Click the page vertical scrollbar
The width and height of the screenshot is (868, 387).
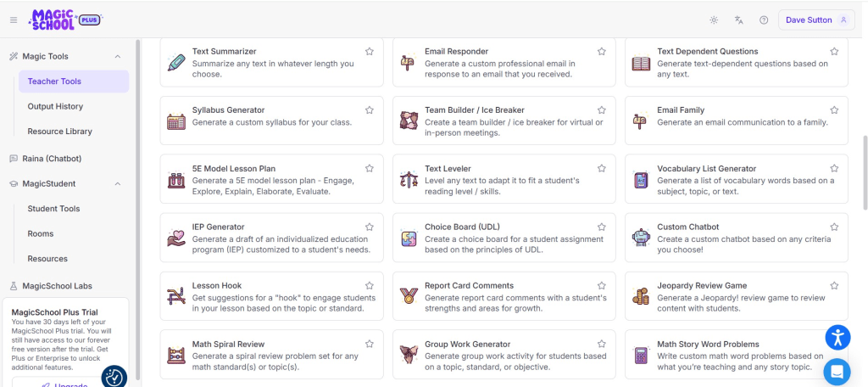864,170
